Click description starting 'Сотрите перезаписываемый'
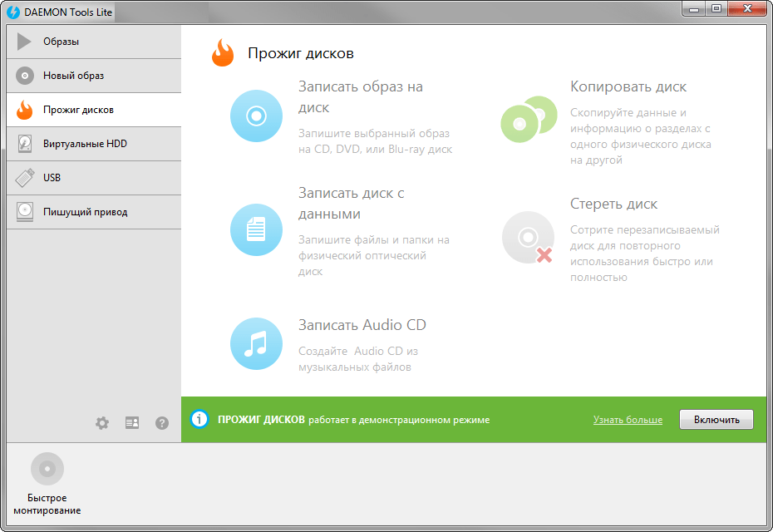 point(645,254)
